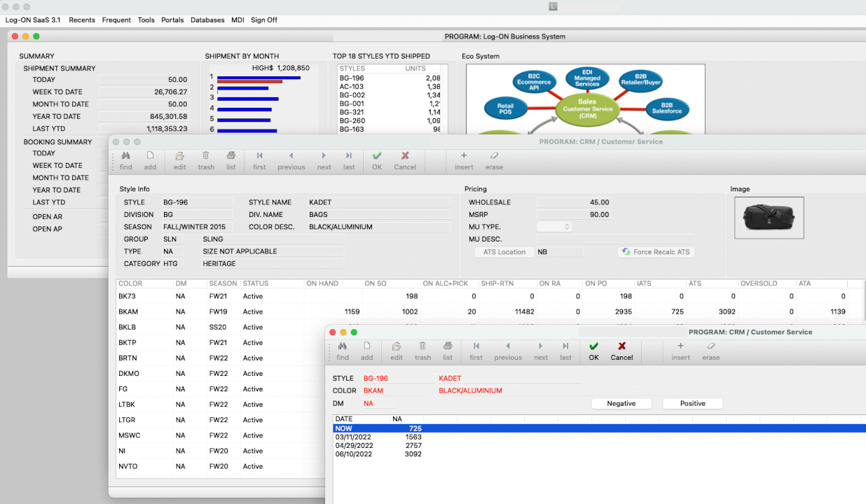Click the ATS Location button

click(504, 252)
